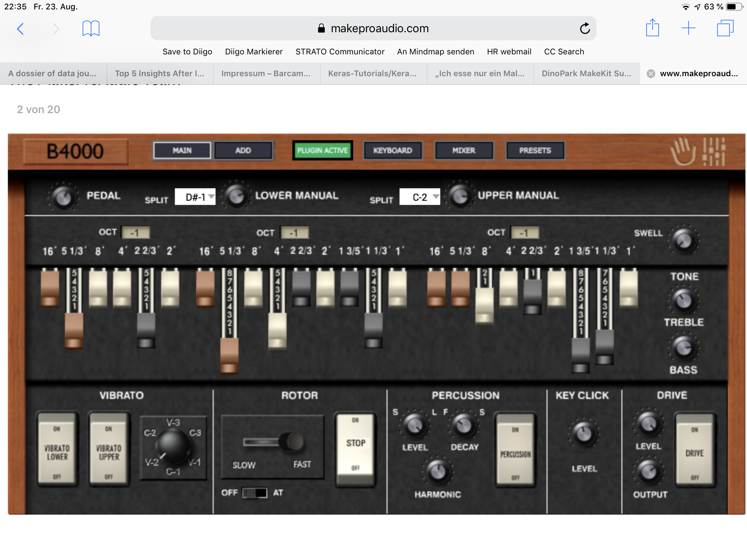This screenshot has width=747, height=560.
Task: Click the DRIVE OUTPUT knob
Action: click(x=649, y=472)
